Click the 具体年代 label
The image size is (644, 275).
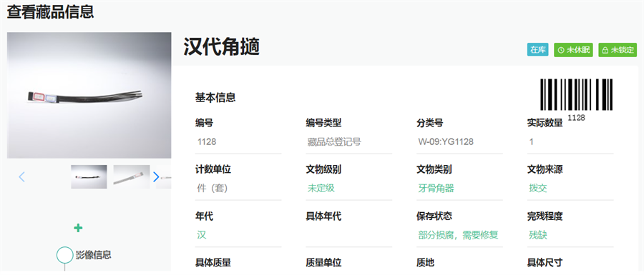[x=323, y=216]
